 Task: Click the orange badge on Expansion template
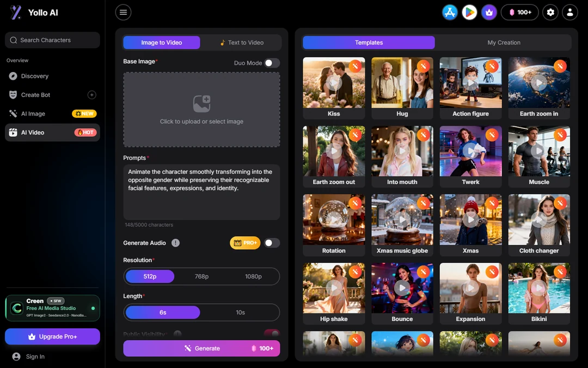[492, 272]
